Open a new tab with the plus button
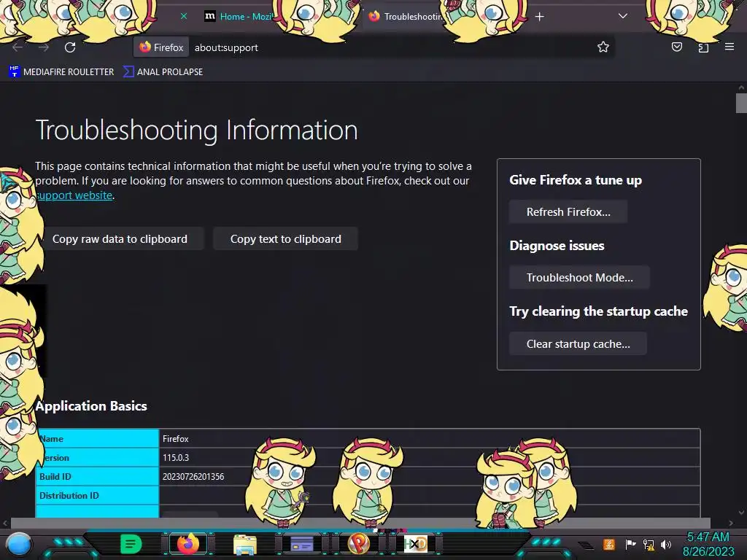Screen dimensions: 747x560 [x=539, y=17]
